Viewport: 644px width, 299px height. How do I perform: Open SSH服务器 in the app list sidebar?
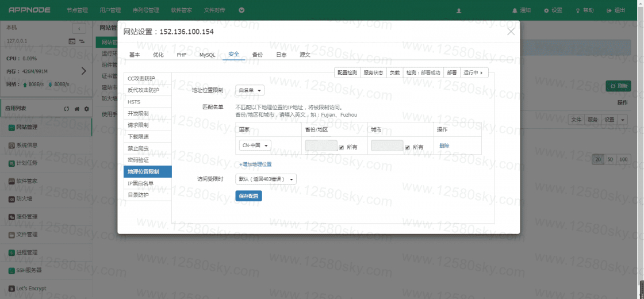46,270
